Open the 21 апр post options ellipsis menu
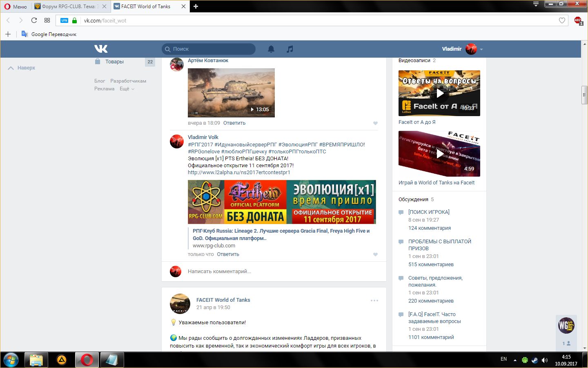This screenshot has height=368, width=588. point(374,301)
